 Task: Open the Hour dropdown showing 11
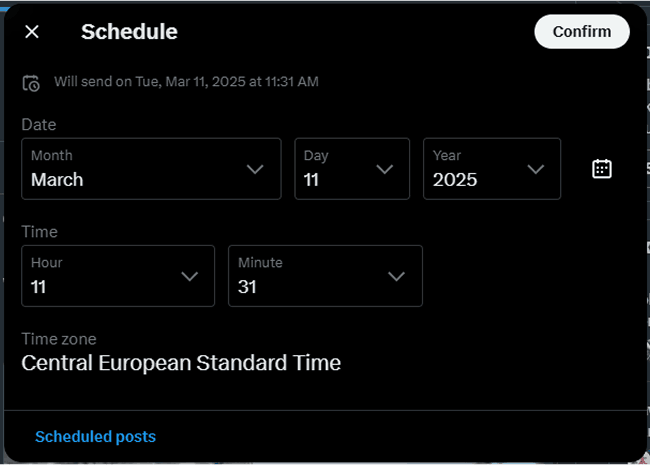pyautogui.click(x=118, y=276)
